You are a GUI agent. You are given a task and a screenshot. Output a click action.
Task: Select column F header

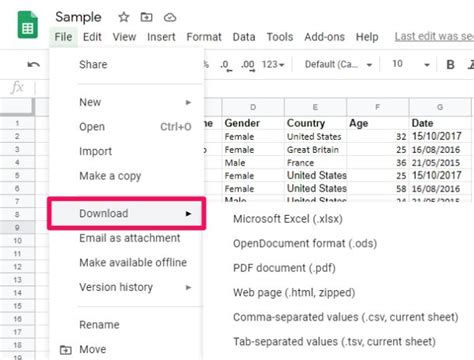[x=378, y=107]
